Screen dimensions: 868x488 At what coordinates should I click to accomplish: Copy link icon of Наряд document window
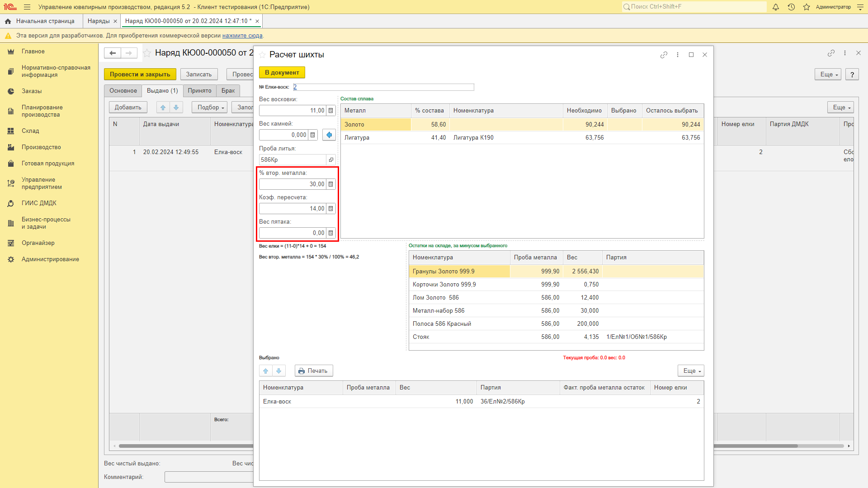tap(831, 53)
